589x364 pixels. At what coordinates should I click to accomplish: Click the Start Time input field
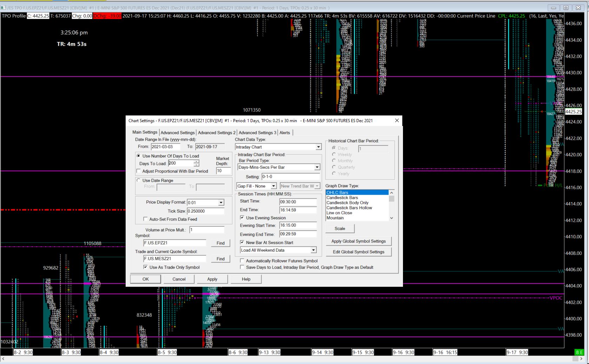coord(298,202)
